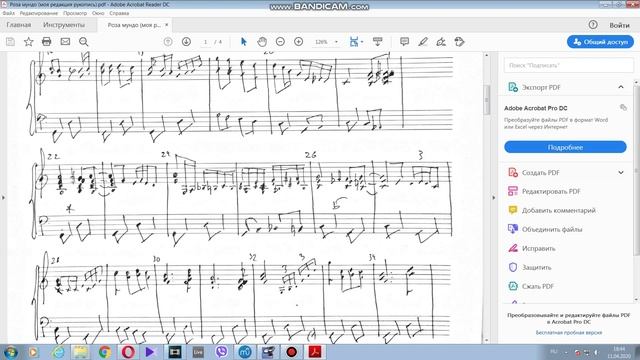640x360 pixels.
Task: Open the Файл menu
Action: tap(9, 13)
